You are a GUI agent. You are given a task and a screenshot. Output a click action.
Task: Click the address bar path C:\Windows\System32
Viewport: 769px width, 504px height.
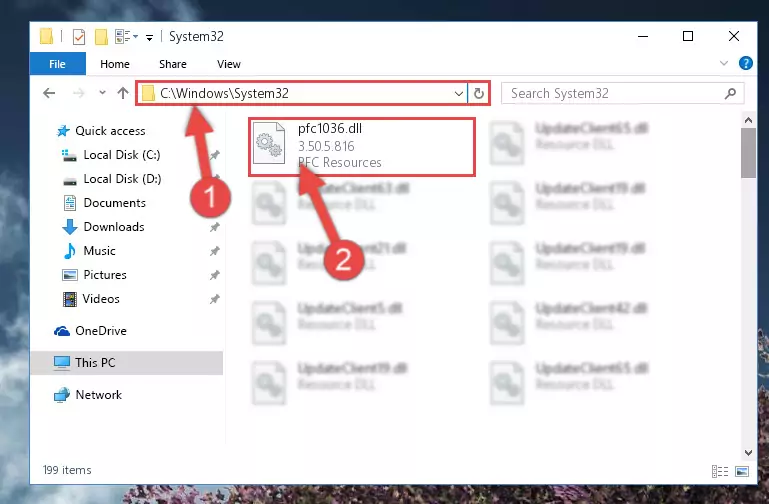(224, 93)
